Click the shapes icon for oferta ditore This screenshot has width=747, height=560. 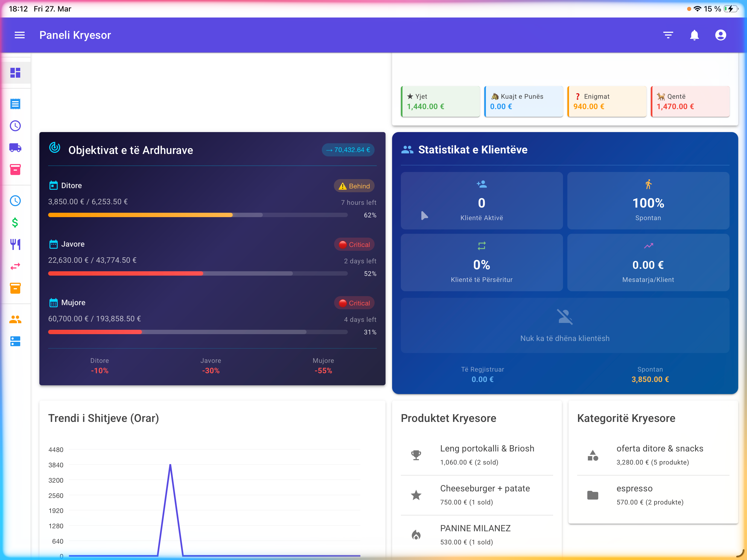pyautogui.click(x=593, y=455)
